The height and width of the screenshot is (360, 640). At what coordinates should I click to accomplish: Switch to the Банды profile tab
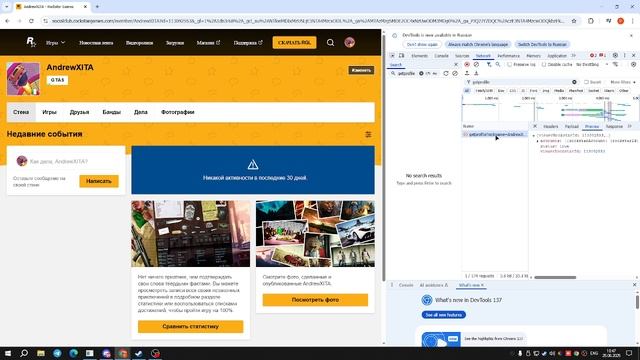coord(111,112)
